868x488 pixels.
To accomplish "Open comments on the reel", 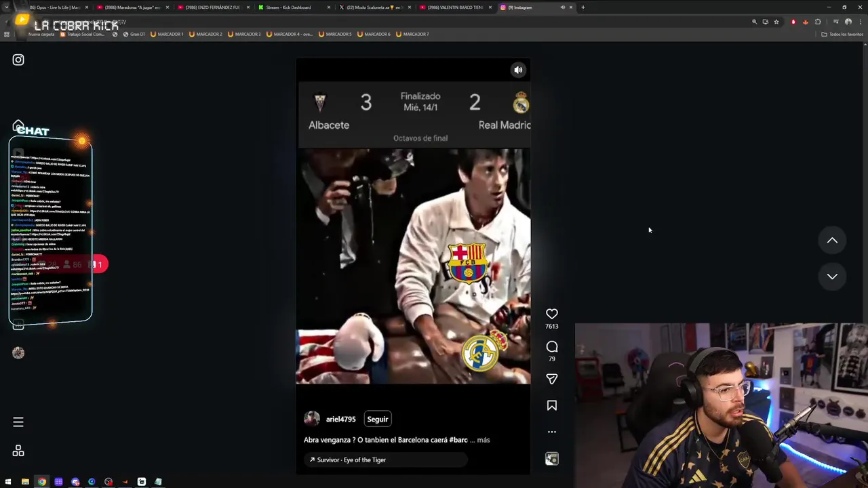I will click(x=552, y=347).
